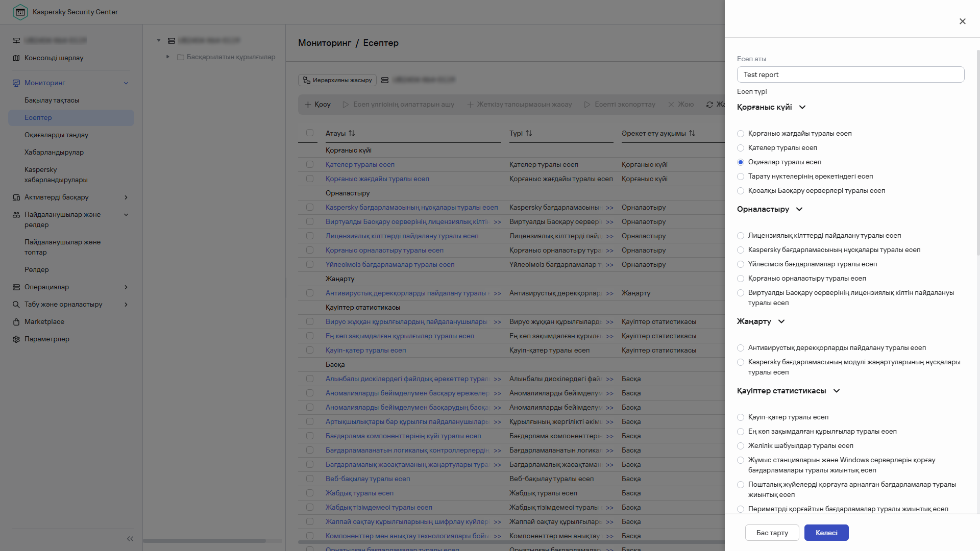This screenshot has height=551, width=980.
Task: Click sort arrows icon next to Атауы
Action: pyautogui.click(x=352, y=134)
